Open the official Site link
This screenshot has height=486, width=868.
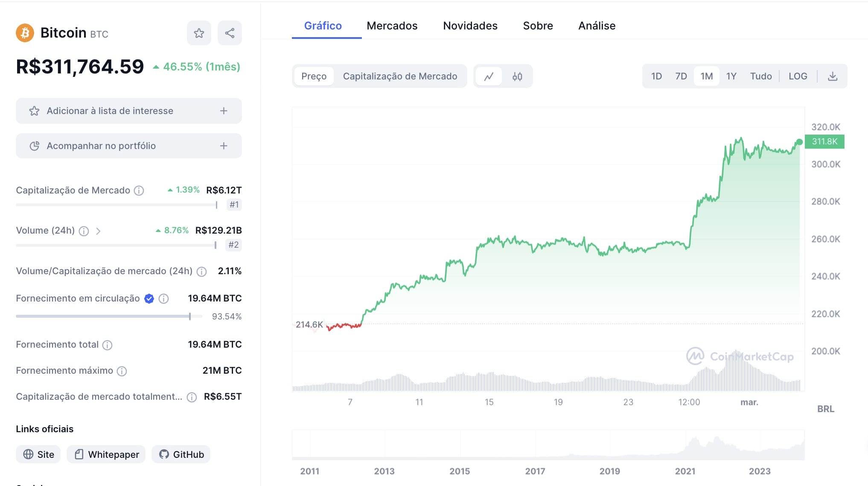tap(38, 454)
